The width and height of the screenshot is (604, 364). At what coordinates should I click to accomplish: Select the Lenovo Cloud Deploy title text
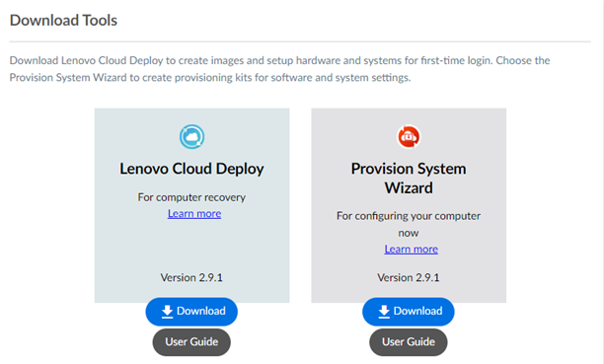click(191, 169)
